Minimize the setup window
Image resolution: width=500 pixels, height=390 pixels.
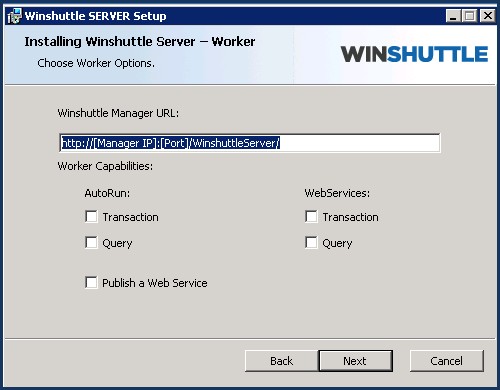coord(453,16)
